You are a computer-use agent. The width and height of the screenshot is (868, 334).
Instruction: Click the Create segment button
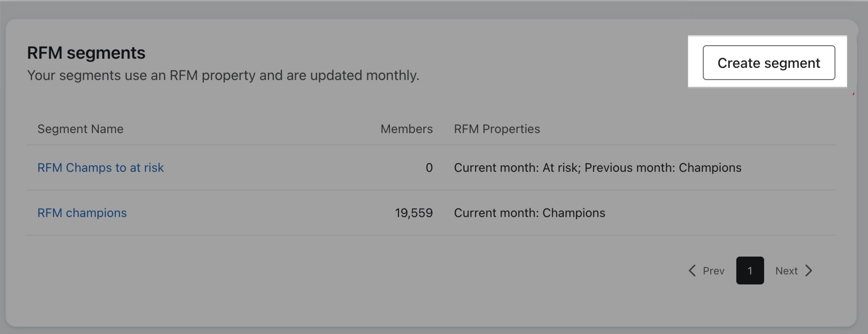click(x=769, y=63)
